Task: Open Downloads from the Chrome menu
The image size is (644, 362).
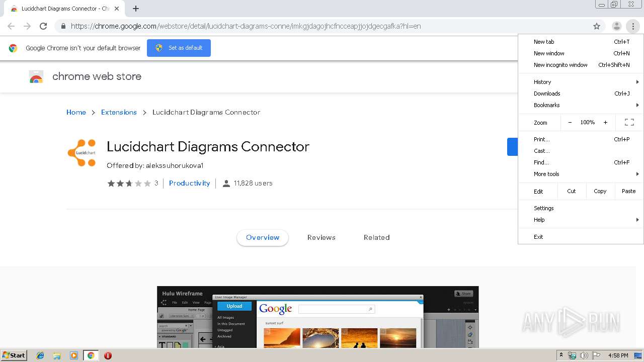Action: (581, 94)
